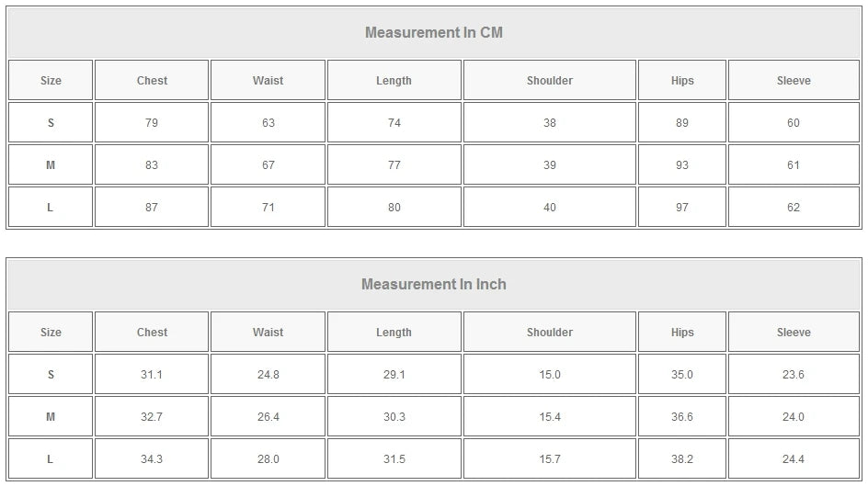The width and height of the screenshot is (868, 486).
Task: Click the "Measurement In CM" table title
Action: click(434, 33)
